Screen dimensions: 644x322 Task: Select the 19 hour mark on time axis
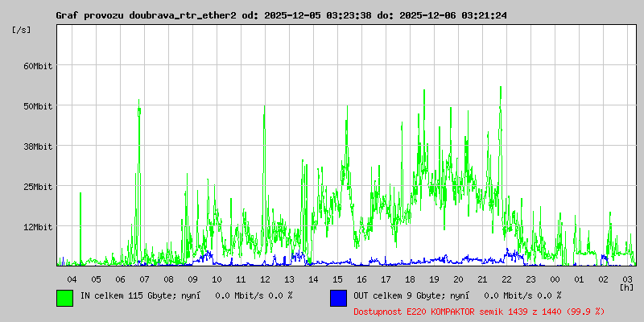coord(434,279)
